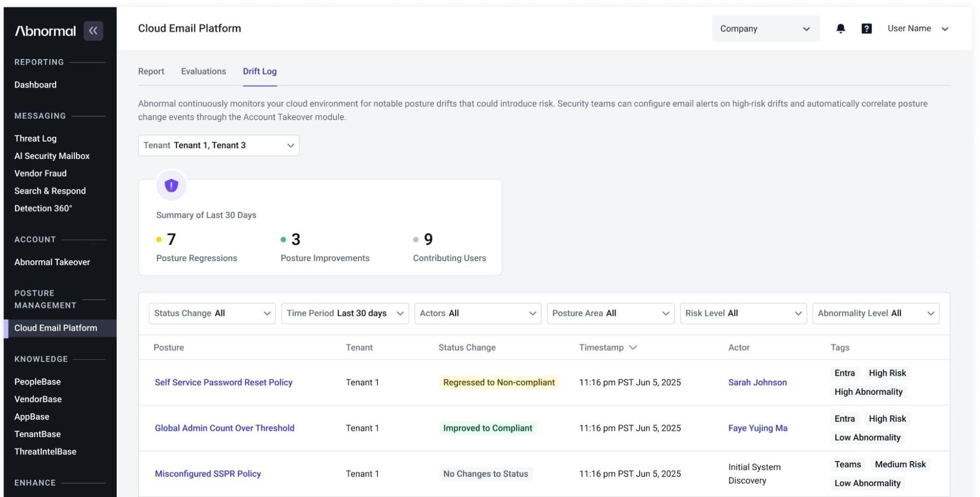Viewport: 980px width, 497px height.
Task: Open Sarah Johnson actor profile
Action: [757, 382]
